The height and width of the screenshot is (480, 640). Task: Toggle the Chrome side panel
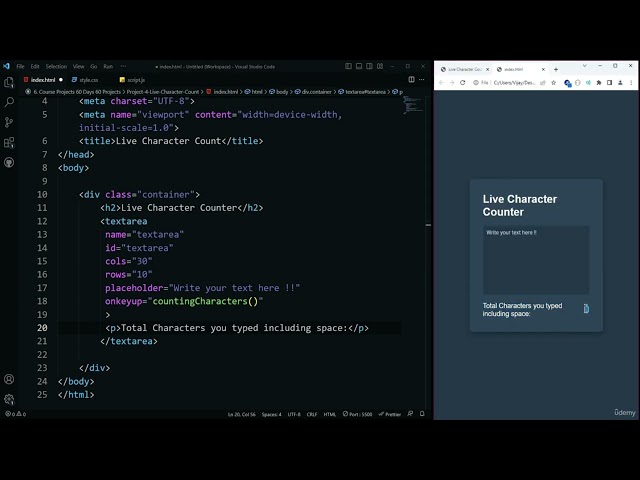pos(609,82)
